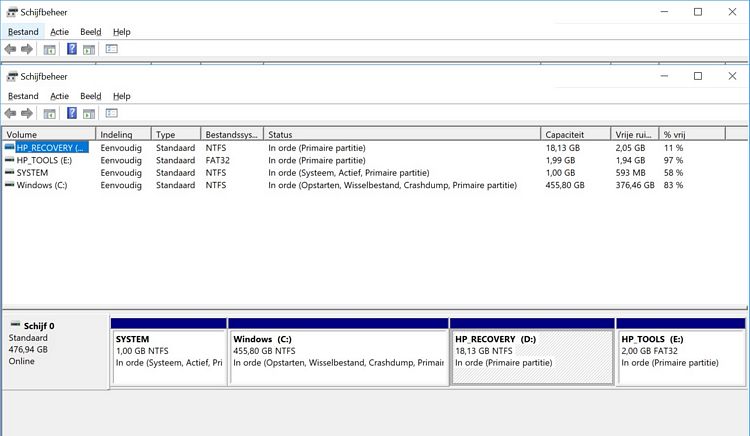Image resolution: width=750 pixels, height=436 pixels.
Task: Click Back arrow in front Schijfbeheer toolbar
Action: [10, 113]
